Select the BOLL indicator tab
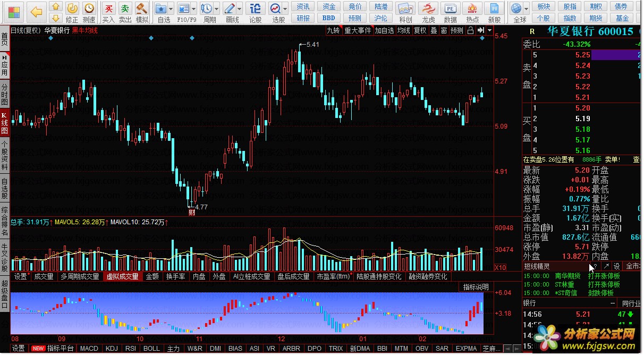Screen dimensions: 644x355 [x=151, y=348]
